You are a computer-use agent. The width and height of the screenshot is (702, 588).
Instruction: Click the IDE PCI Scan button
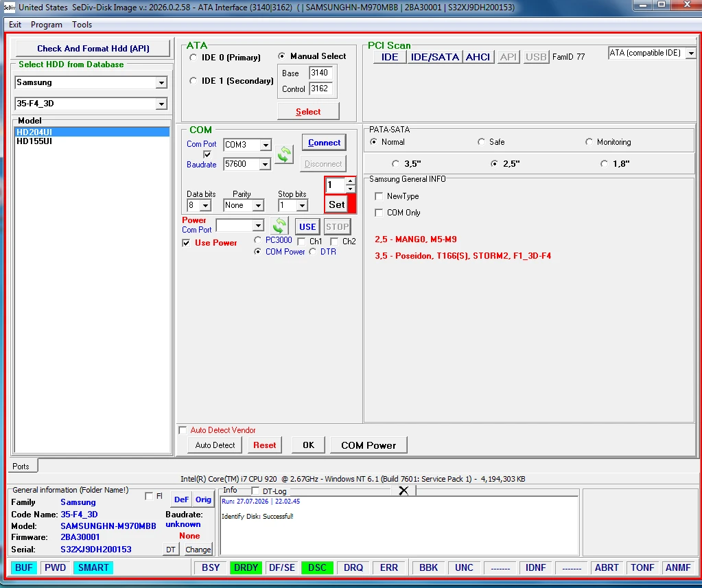pos(390,57)
